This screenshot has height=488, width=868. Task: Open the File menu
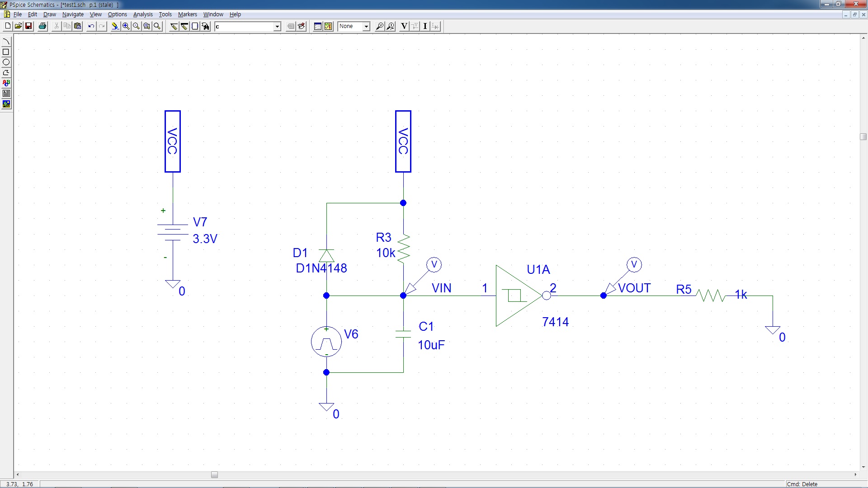coord(18,14)
